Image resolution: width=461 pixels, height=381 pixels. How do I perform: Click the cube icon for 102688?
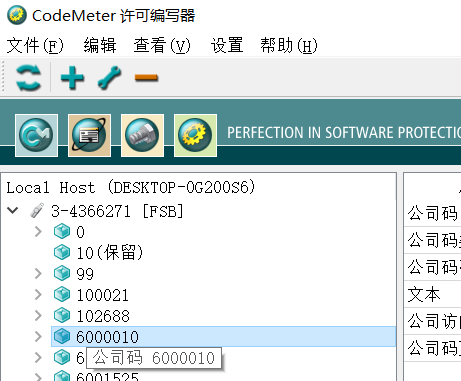coord(62,315)
